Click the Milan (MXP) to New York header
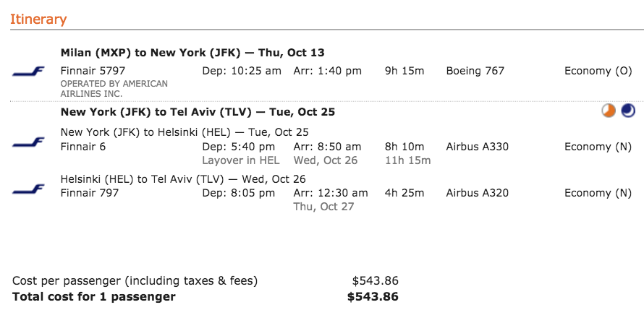Image resolution: width=644 pixels, height=310 pixels. coord(192,53)
